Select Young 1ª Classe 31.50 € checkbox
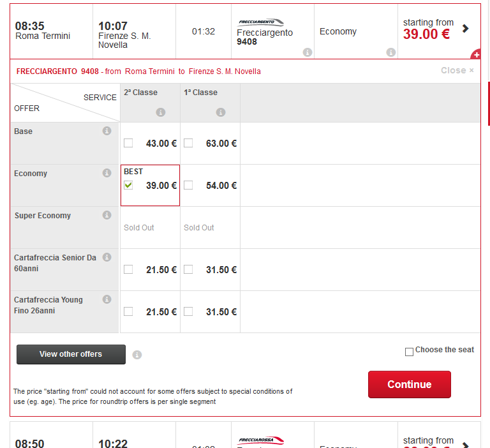490x448 pixels. pos(188,311)
